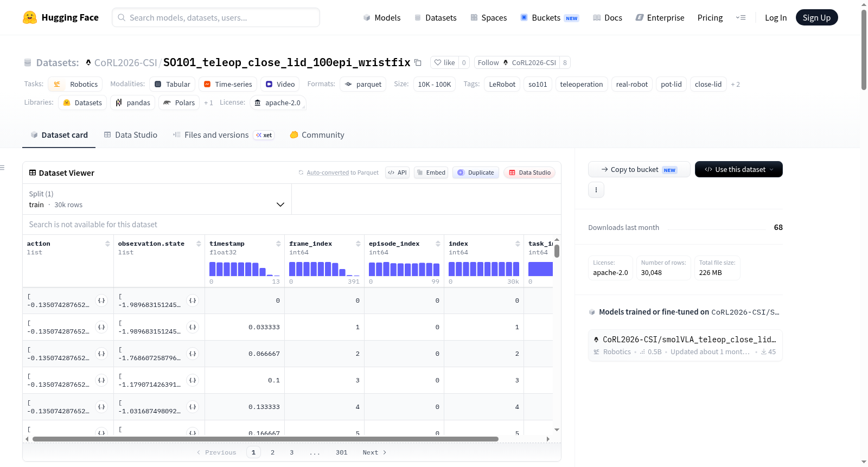This screenshot has height=467, width=868.
Task: Sort by the observation.state column
Action: tap(199, 244)
